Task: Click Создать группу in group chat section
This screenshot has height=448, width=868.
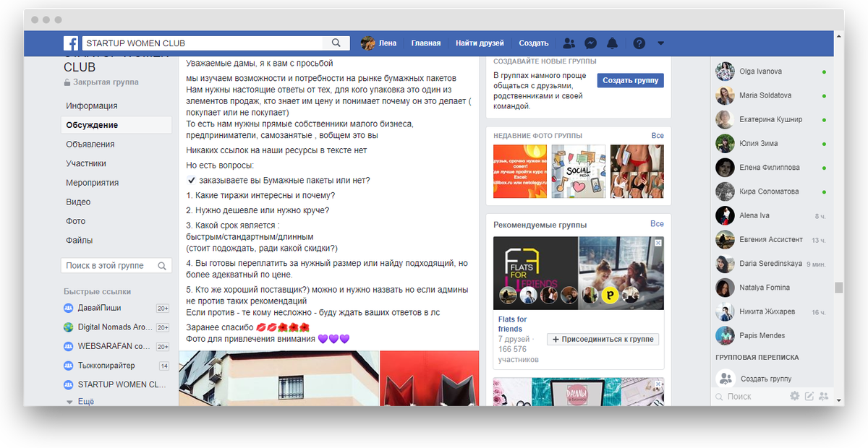Action: click(x=766, y=379)
